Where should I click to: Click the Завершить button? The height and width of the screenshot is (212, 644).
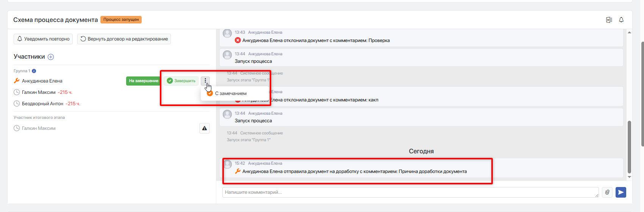click(x=181, y=81)
